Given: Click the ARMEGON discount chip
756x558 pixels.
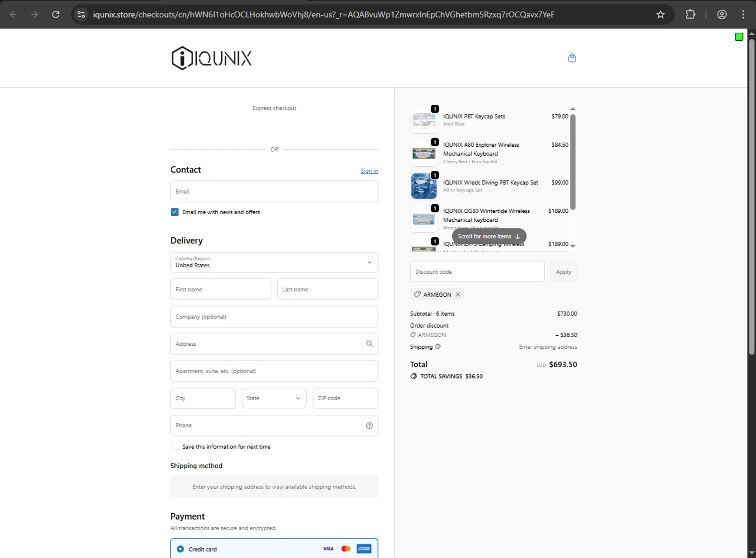Looking at the screenshot, I should point(437,294).
